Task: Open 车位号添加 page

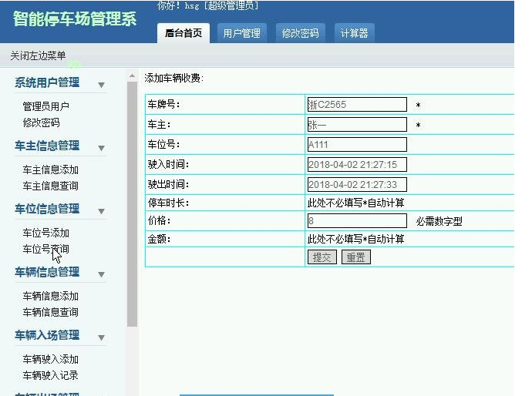Action: (x=45, y=233)
